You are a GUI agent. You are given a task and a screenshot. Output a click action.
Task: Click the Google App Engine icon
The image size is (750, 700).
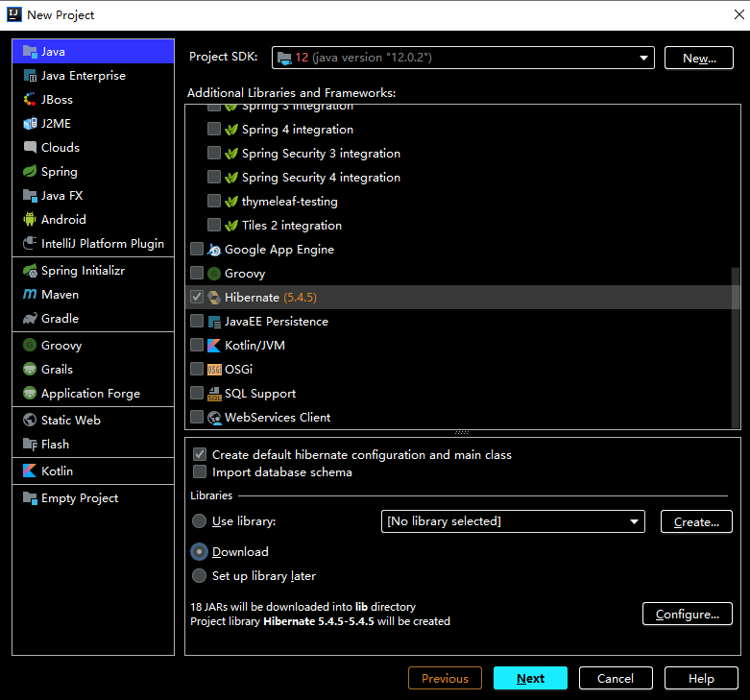[x=214, y=250]
